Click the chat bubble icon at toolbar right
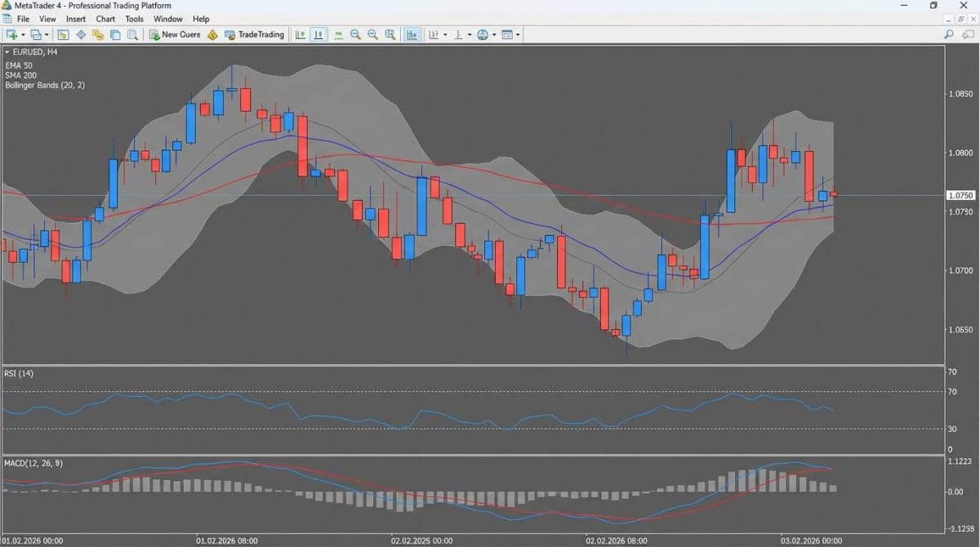Image resolution: width=980 pixels, height=547 pixels. tap(967, 34)
